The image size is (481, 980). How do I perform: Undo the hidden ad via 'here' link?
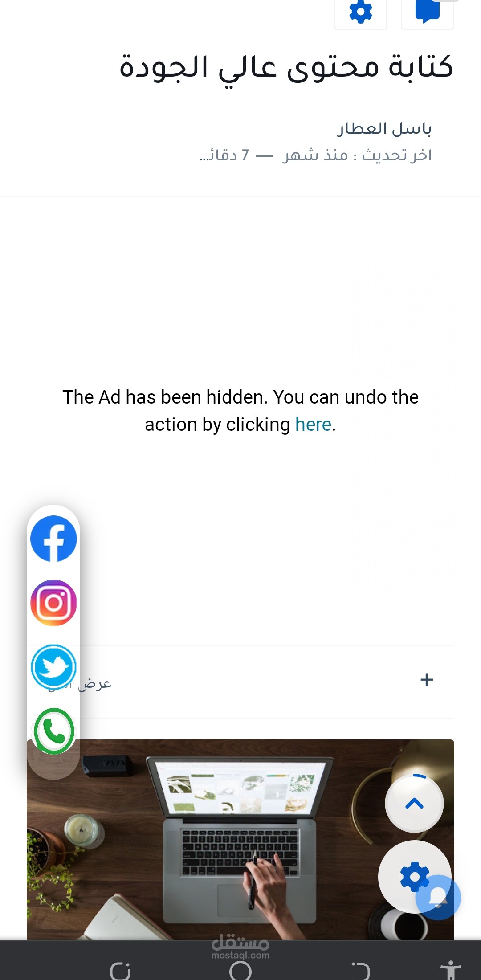click(313, 425)
